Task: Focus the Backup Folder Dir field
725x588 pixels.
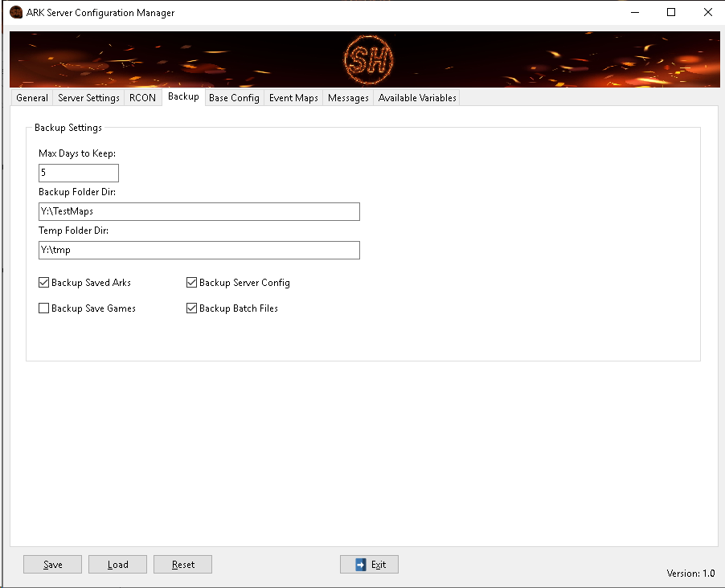Action: (x=199, y=211)
